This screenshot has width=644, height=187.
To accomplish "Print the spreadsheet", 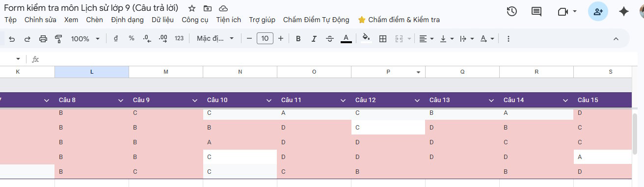I will click(x=43, y=38).
